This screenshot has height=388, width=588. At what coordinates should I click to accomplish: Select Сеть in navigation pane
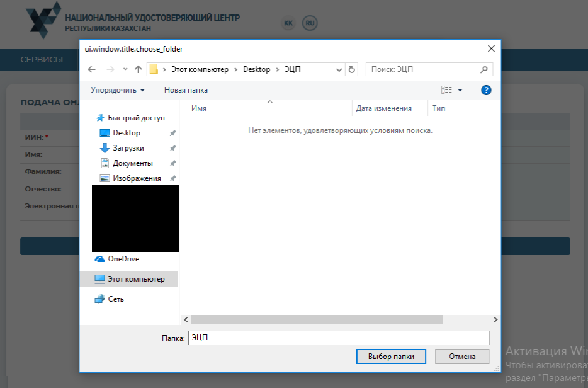116,299
